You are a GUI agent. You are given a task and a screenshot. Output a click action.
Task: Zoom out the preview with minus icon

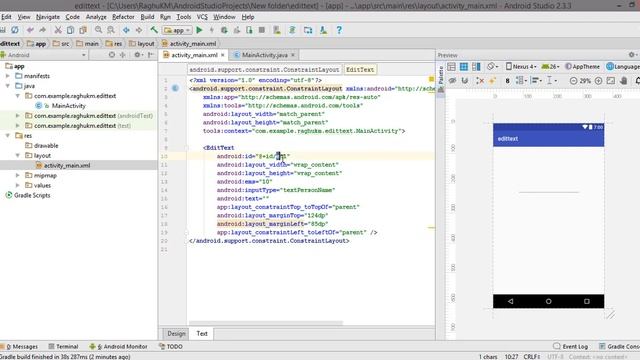[573, 81]
